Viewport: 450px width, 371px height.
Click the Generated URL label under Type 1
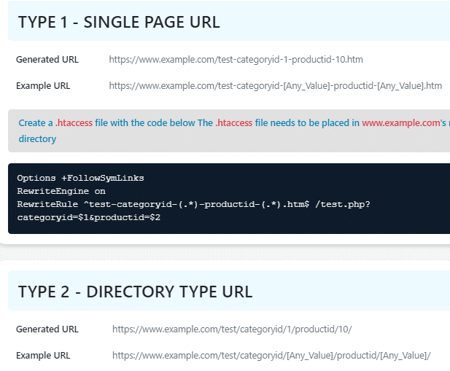click(x=47, y=60)
